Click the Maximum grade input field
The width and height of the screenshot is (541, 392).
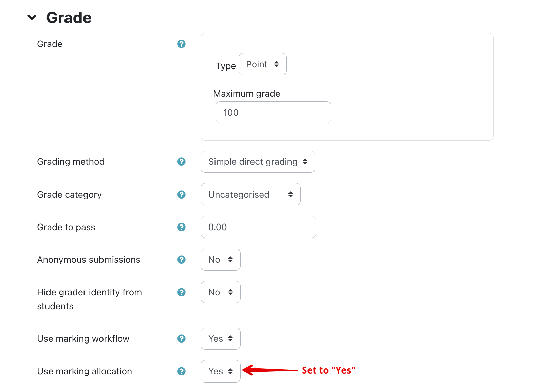[x=273, y=113]
